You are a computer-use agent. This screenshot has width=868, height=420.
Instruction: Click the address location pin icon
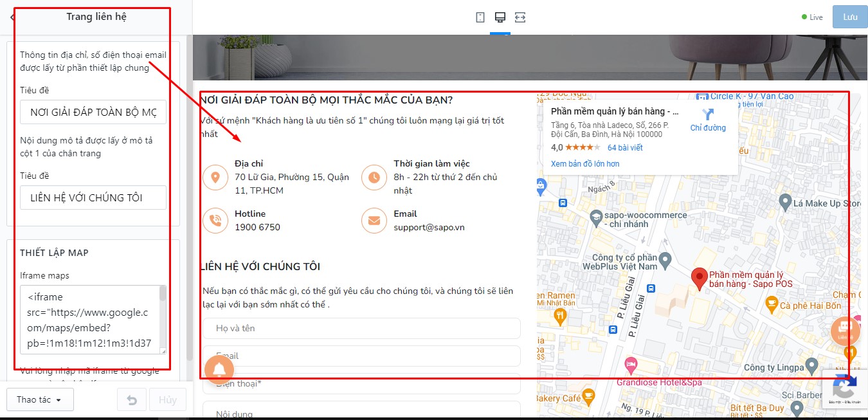coord(215,177)
